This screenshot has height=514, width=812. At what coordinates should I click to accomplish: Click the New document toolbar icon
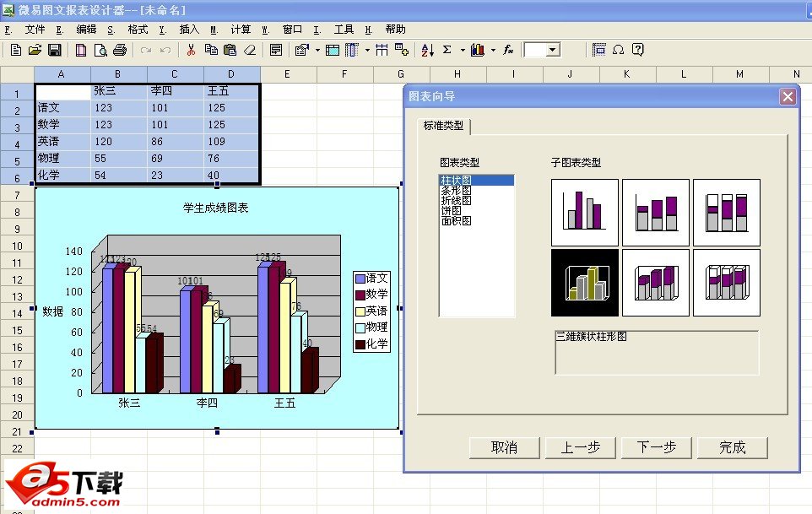click(x=15, y=51)
